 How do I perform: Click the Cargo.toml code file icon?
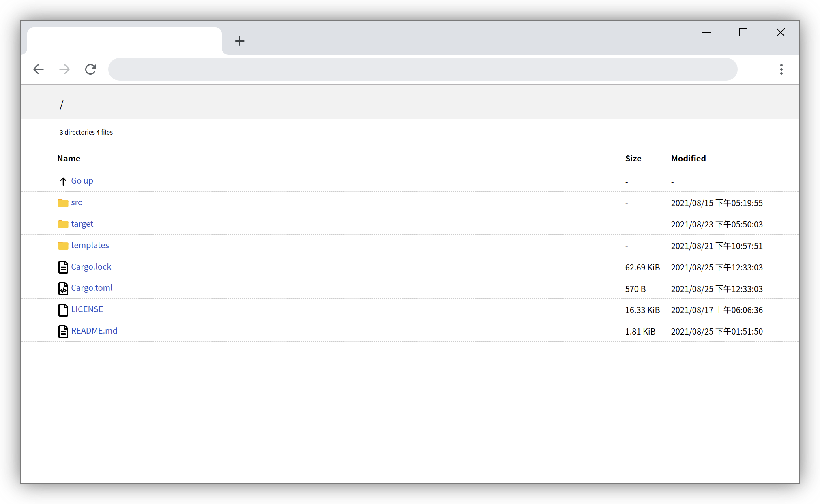tap(63, 289)
